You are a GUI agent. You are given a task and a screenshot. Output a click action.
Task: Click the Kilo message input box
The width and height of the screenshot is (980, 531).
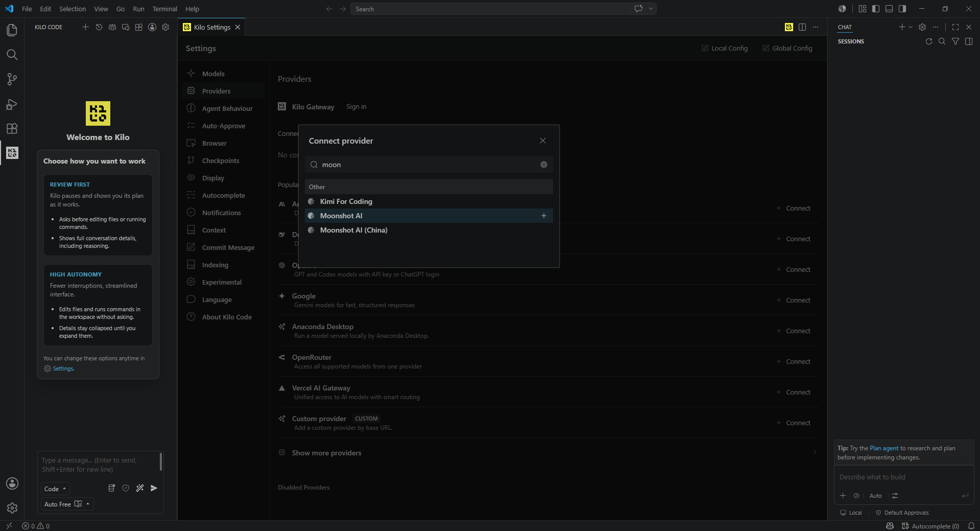pyautogui.click(x=99, y=465)
